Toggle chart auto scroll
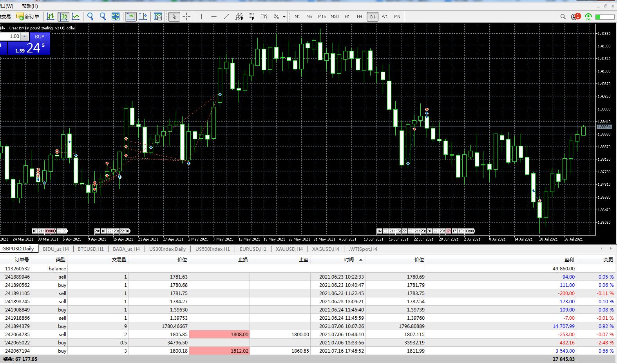The height and width of the screenshot is (364, 617). (x=131, y=16)
